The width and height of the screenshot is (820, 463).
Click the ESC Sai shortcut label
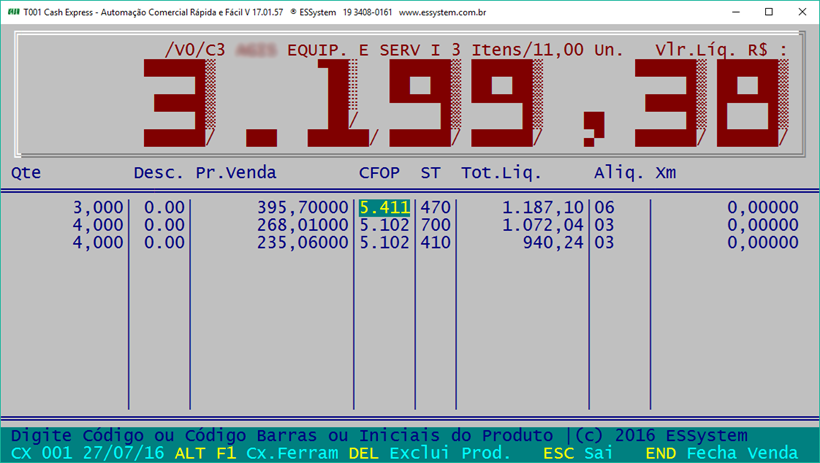coord(590,453)
